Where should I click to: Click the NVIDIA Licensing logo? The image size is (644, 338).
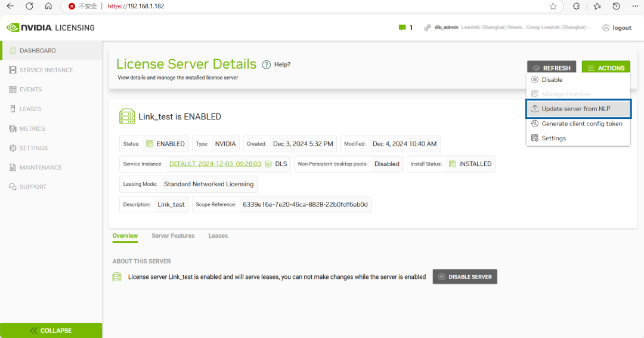click(51, 27)
